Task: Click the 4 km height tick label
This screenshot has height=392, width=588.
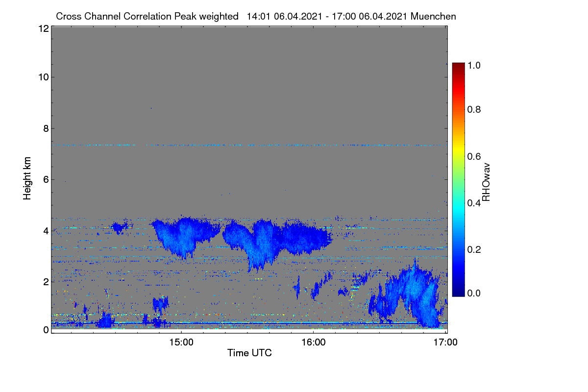Action: coord(46,230)
